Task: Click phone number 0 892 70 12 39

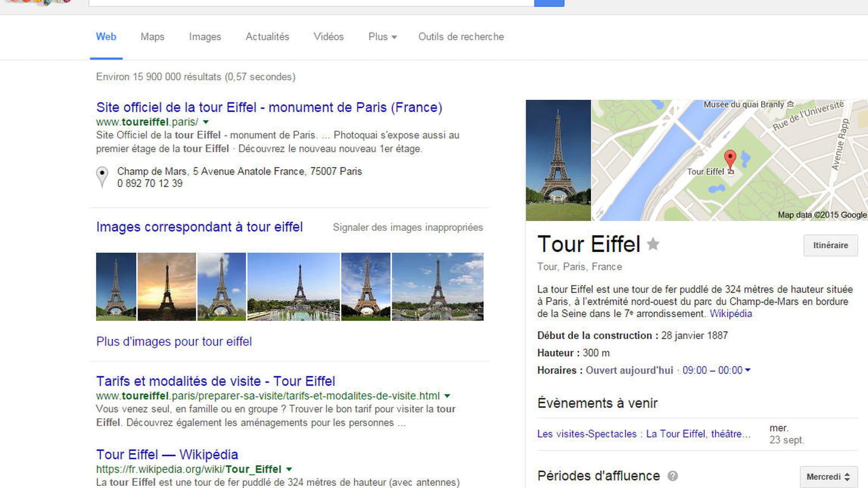Action: click(150, 184)
